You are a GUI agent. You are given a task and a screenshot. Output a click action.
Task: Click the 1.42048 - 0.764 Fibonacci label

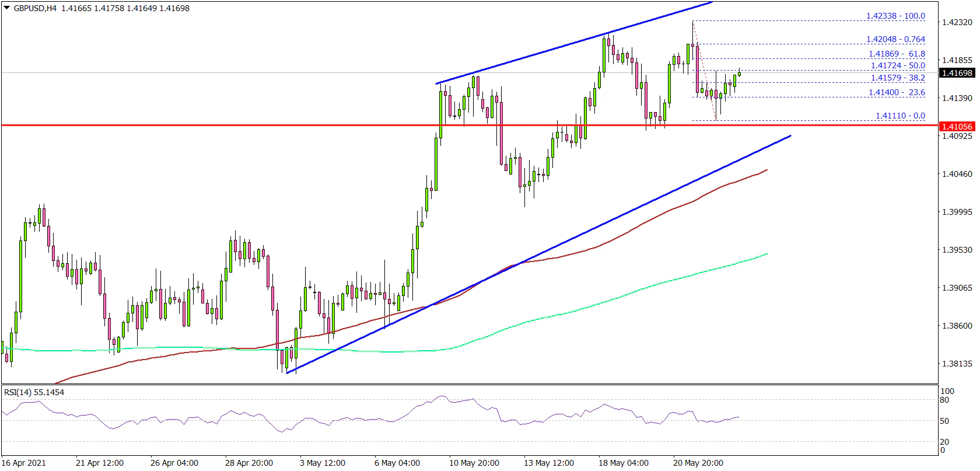coord(895,39)
